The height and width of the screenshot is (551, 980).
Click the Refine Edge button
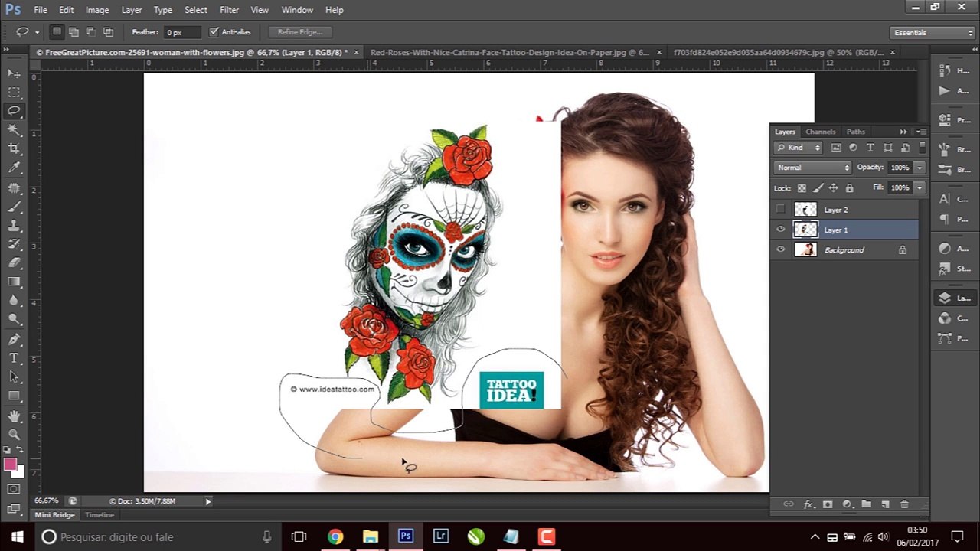click(x=300, y=32)
